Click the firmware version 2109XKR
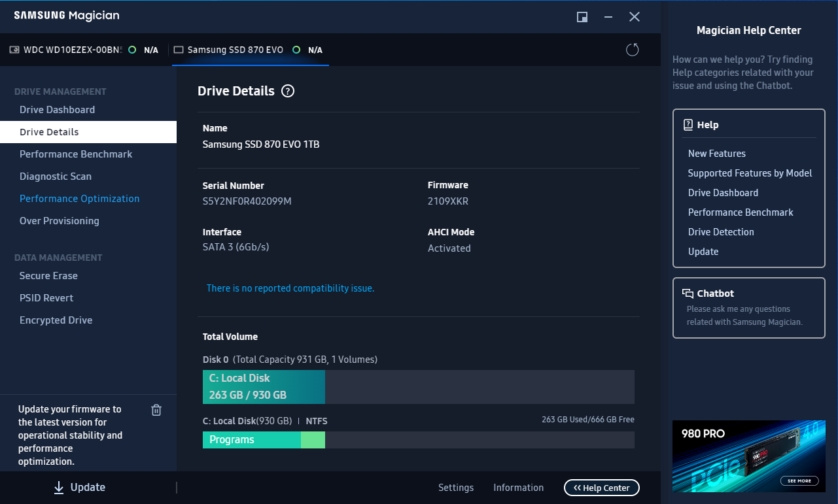Viewport: 838px width, 504px height. click(448, 201)
